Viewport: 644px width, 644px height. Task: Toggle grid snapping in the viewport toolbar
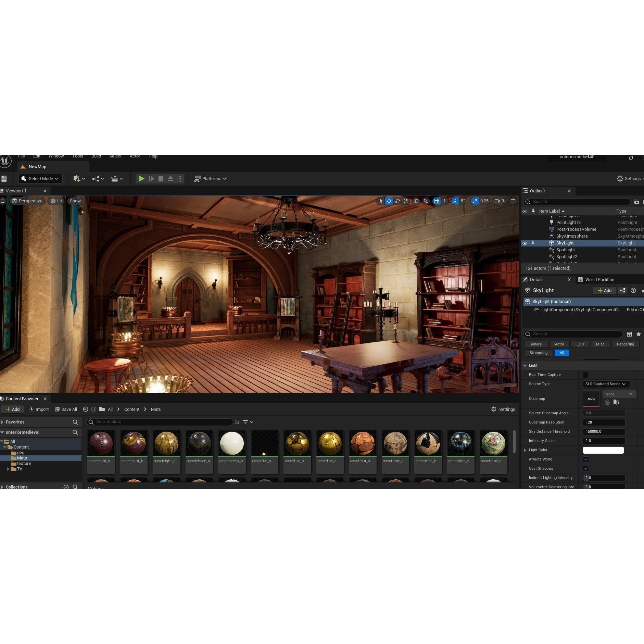(x=437, y=201)
